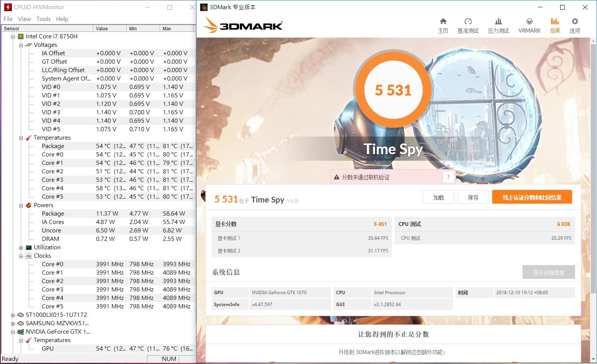Open the File menu in HWMonitor

(x=8, y=19)
